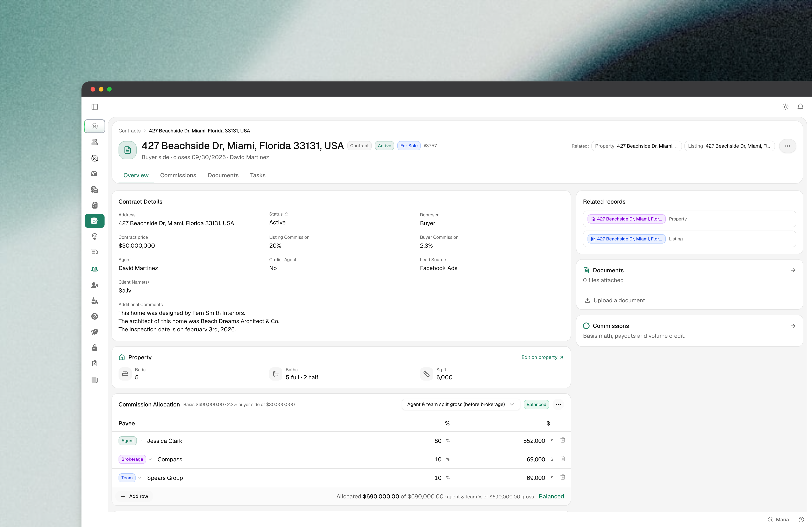Switch theme with the sun icon
This screenshot has width=812, height=527.
785,107
